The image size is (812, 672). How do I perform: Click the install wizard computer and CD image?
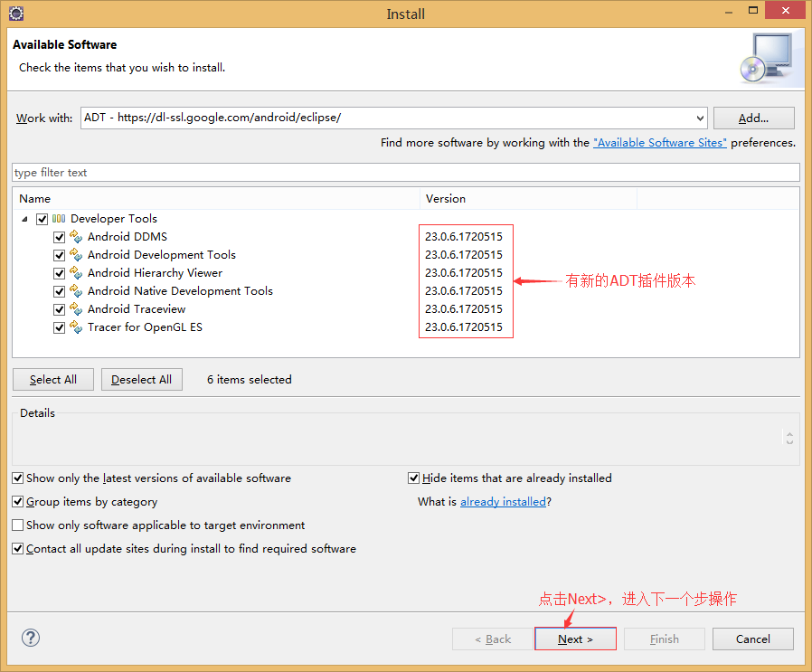pyautogui.click(x=768, y=58)
